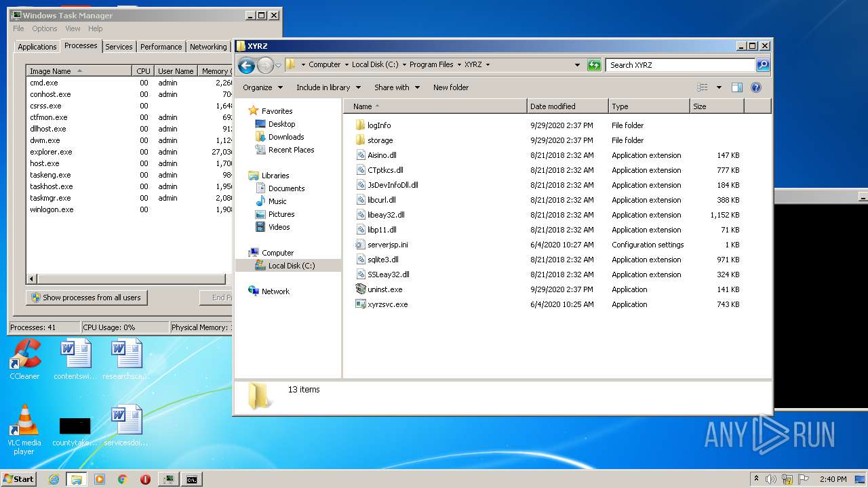Click the Explorer Back navigation button

tap(247, 65)
